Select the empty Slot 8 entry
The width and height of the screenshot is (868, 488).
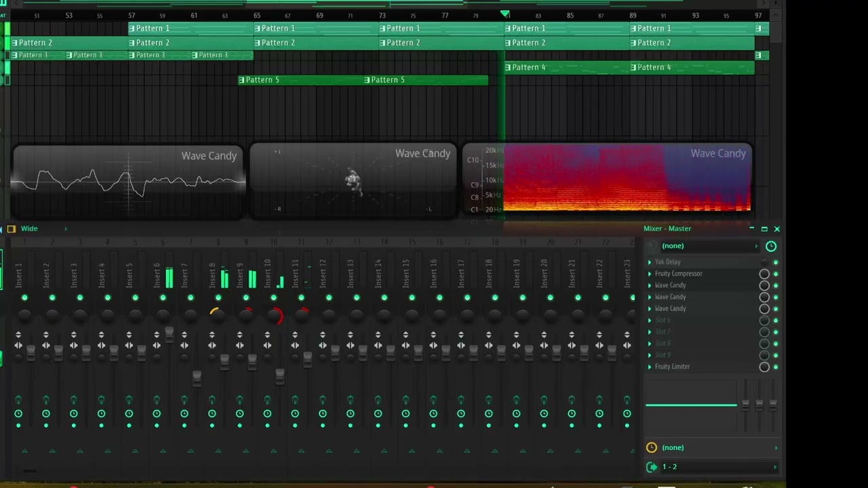[663, 344]
